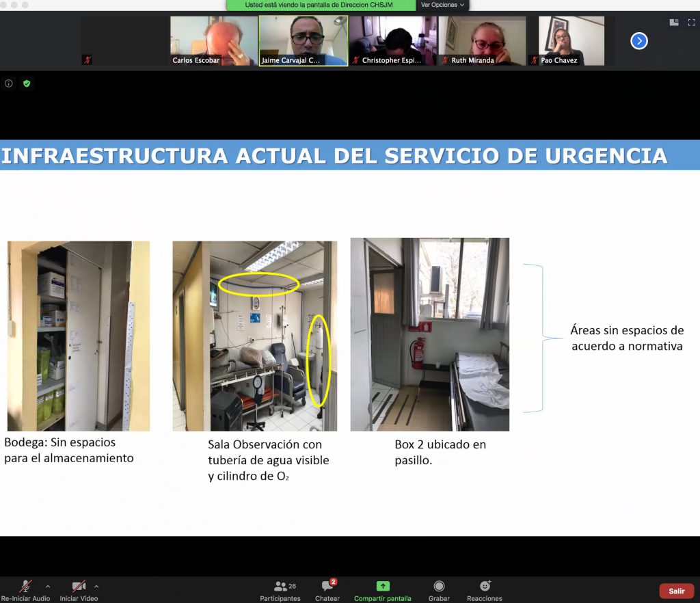Image resolution: width=700 pixels, height=603 pixels.
Task: Click the green screen-sharing notification banner
Action: point(321,5)
